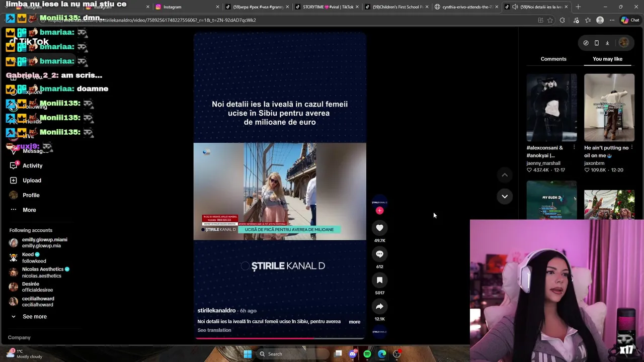
Task: Open Activity in the TikTok sidebar
Action: [26, 165]
